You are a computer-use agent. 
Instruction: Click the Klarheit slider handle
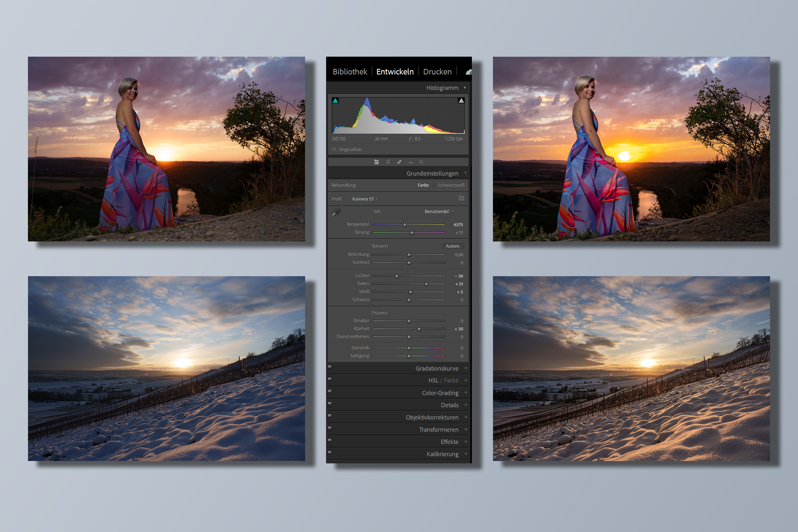coord(419,329)
